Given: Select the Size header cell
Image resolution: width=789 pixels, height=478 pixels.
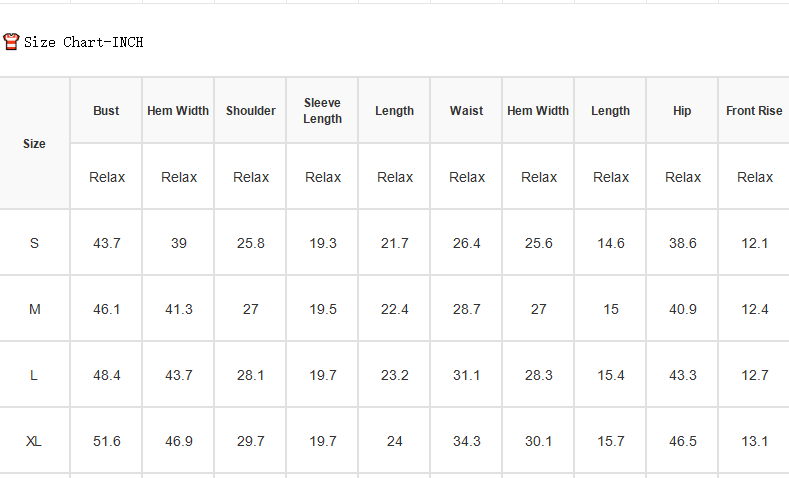Looking at the screenshot, I should click(x=34, y=144).
